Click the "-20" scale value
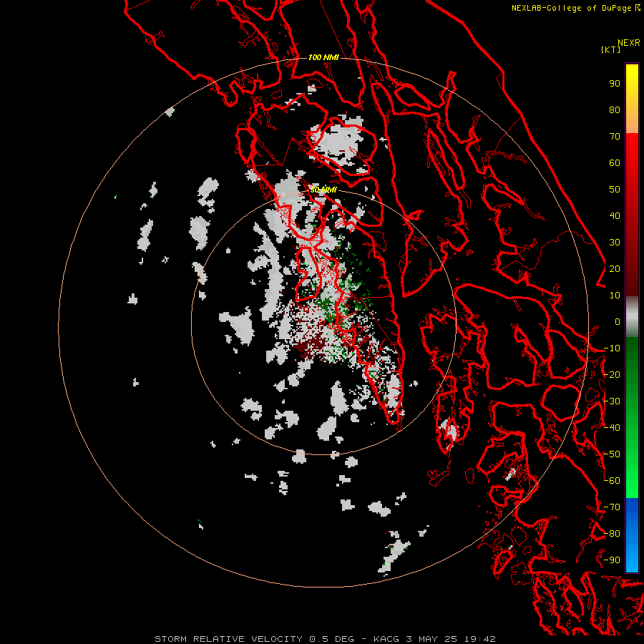This screenshot has height=644, width=644. coord(612,374)
